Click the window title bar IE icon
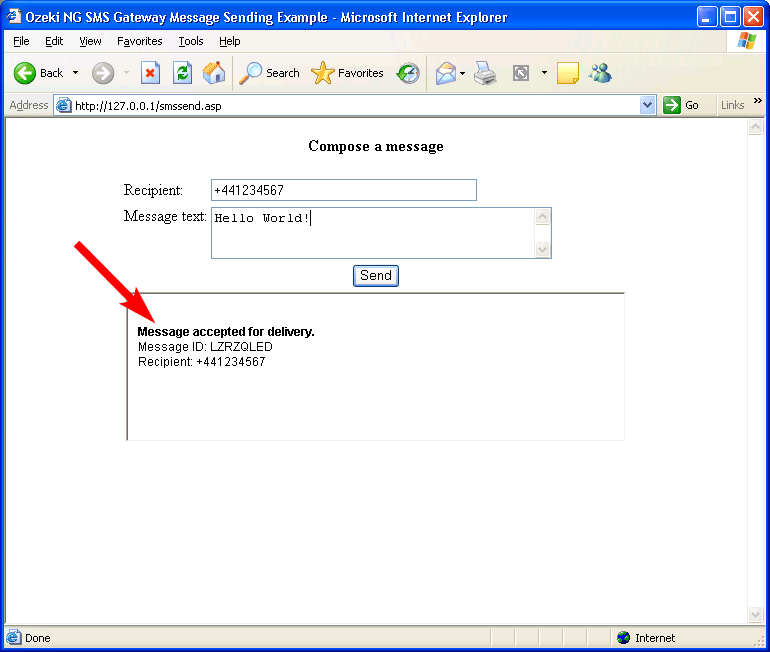The width and height of the screenshot is (770, 652). (x=14, y=16)
